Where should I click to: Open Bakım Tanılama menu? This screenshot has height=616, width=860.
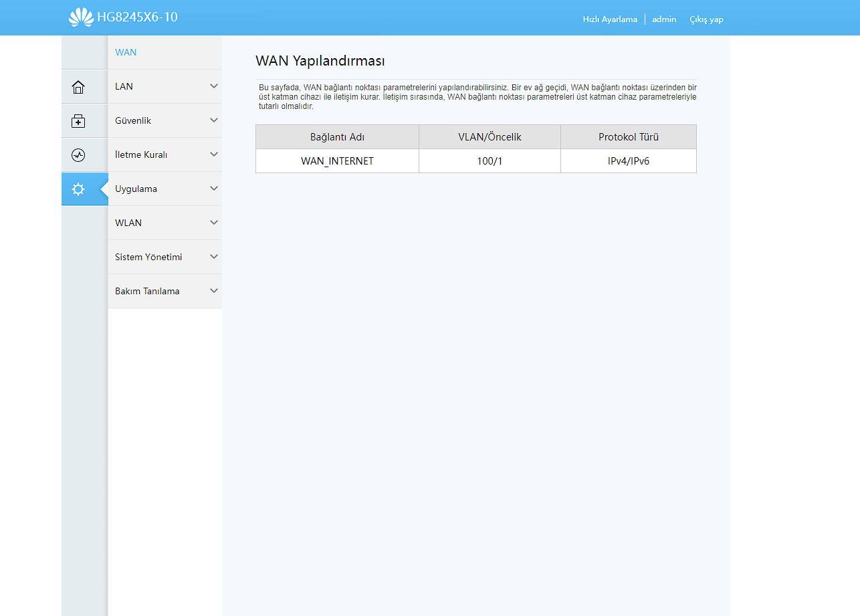pyautogui.click(x=147, y=291)
